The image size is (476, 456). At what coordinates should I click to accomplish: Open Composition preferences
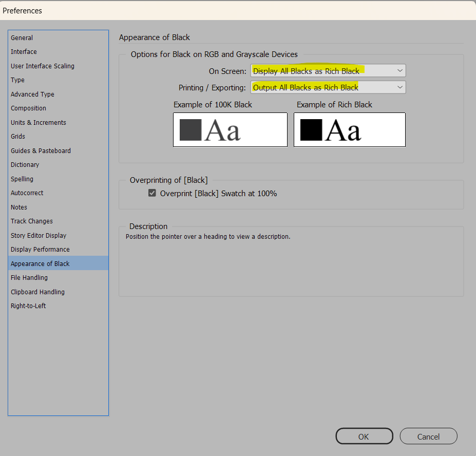(58, 108)
